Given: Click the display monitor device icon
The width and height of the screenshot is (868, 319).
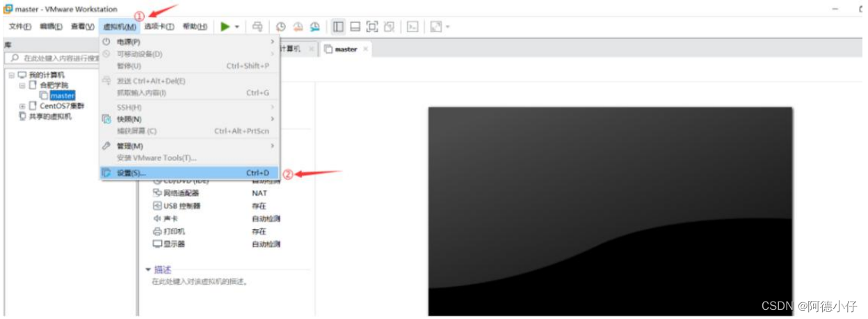Looking at the screenshot, I should click(157, 244).
